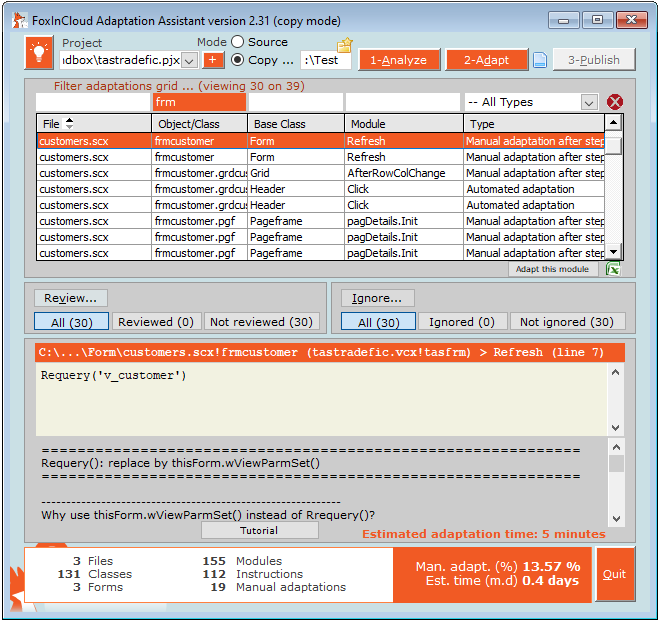Select the Source mode radio button

coord(237,42)
